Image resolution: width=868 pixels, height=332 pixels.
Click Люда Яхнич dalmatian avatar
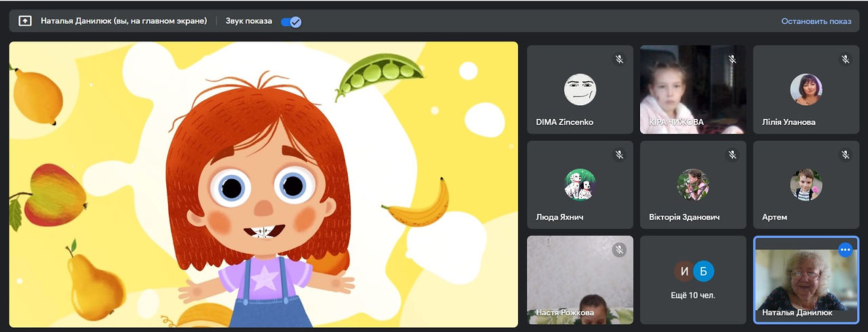tap(580, 185)
